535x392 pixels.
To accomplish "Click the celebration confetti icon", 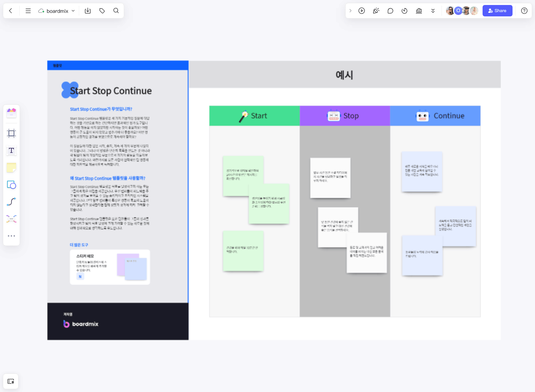I will (376, 11).
